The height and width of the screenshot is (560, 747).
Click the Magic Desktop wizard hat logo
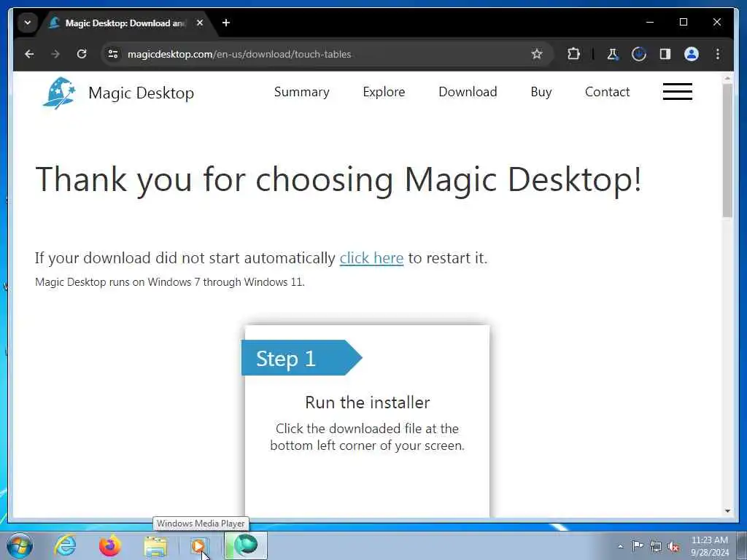[59, 93]
